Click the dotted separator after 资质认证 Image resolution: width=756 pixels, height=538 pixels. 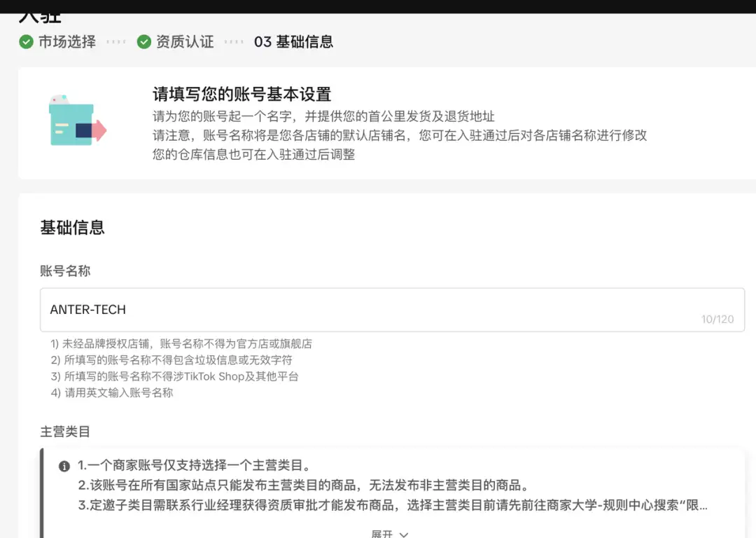pyautogui.click(x=234, y=42)
